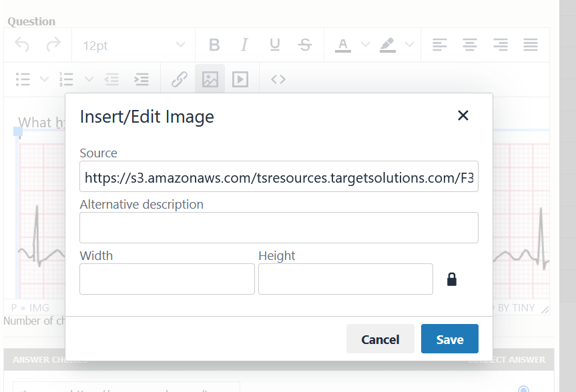Select the Insert/Edit Media tool
576x392 pixels.
tap(241, 79)
